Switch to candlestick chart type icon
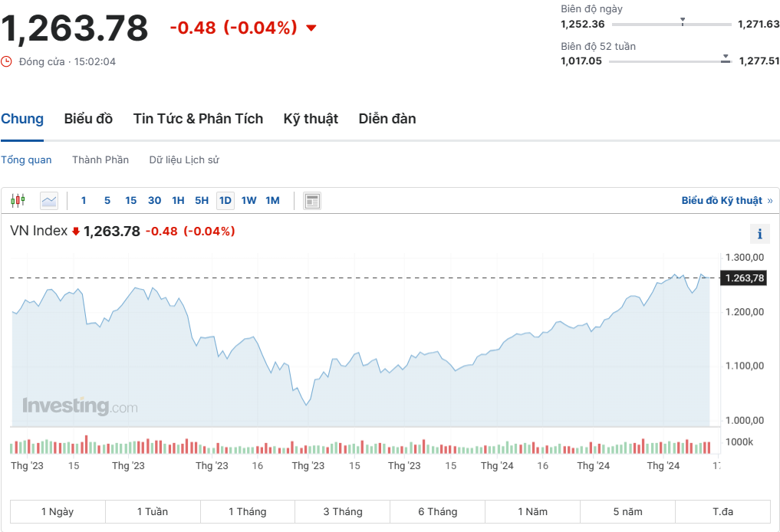 [18, 201]
